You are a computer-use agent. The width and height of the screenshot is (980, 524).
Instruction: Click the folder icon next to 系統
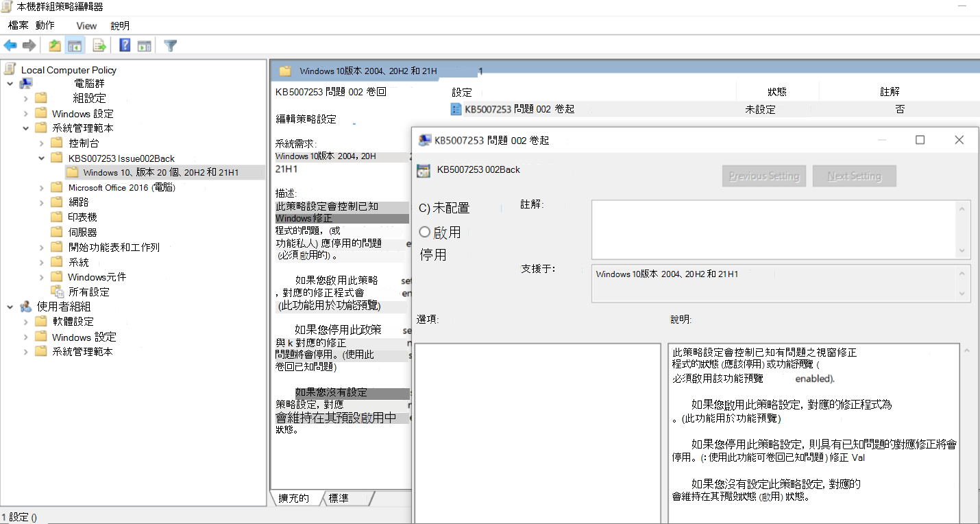pos(57,262)
